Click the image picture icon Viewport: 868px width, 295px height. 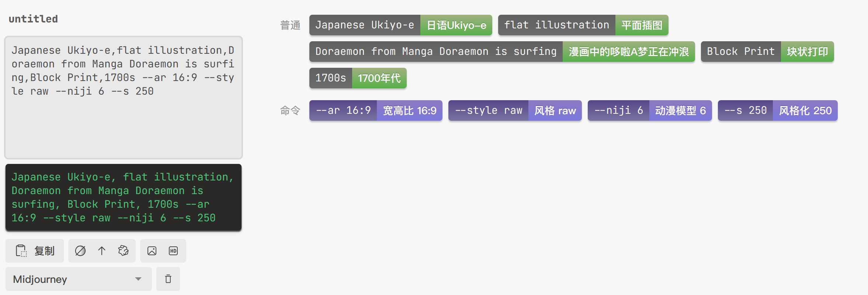tap(152, 251)
